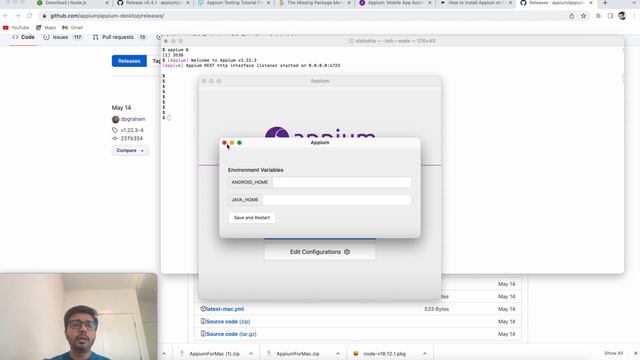
Task: Click file icon beside Source code (tar.gz)
Action: [x=203, y=334]
